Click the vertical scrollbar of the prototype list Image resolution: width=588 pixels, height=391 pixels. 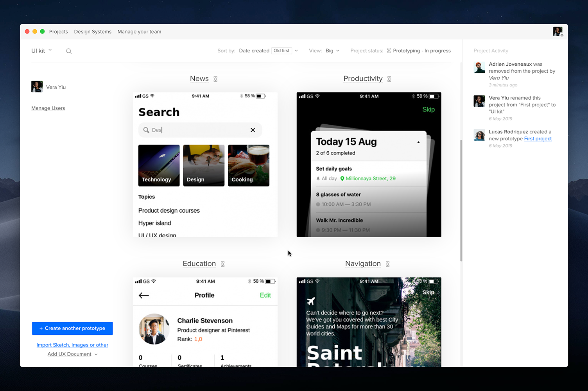coord(461,201)
